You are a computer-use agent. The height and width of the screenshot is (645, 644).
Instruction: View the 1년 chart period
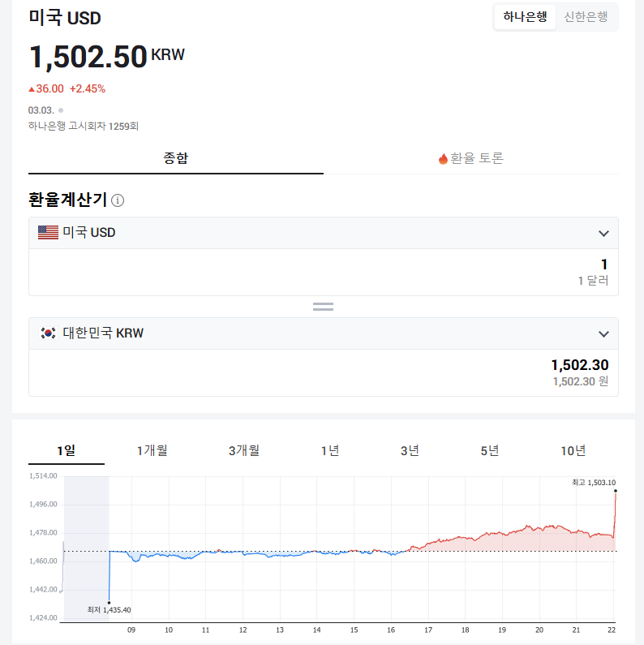tap(329, 451)
